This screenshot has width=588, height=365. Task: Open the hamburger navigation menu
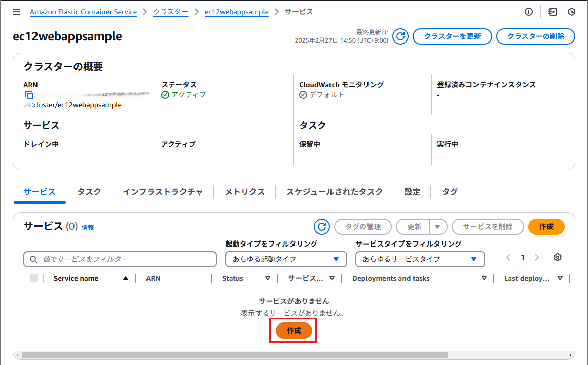point(16,12)
